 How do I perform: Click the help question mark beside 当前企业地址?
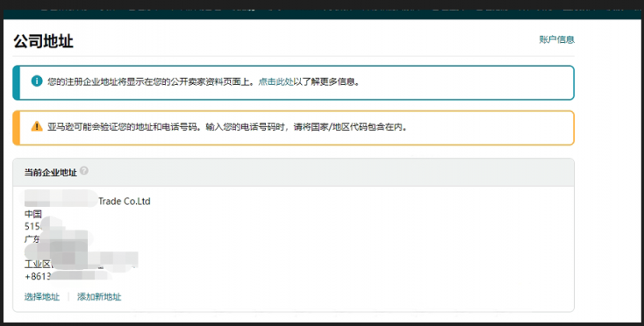pos(84,171)
